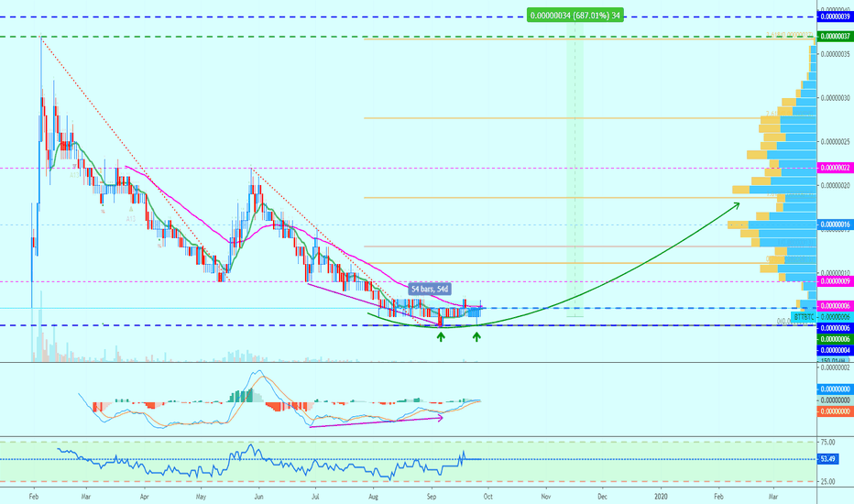Click the green 0.00000034 (687.01%) measurement label

(575, 16)
